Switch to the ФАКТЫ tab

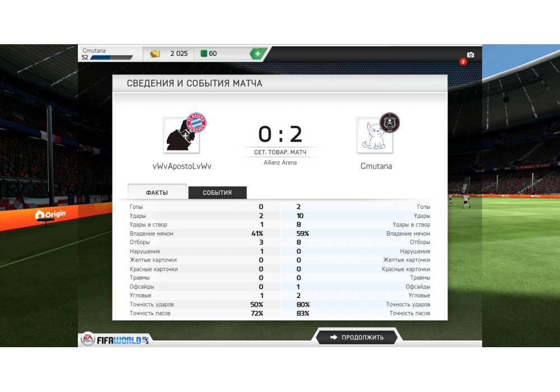pyautogui.click(x=157, y=192)
